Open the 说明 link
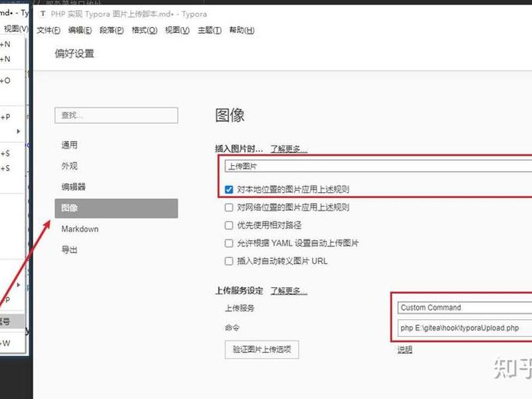 (x=405, y=350)
